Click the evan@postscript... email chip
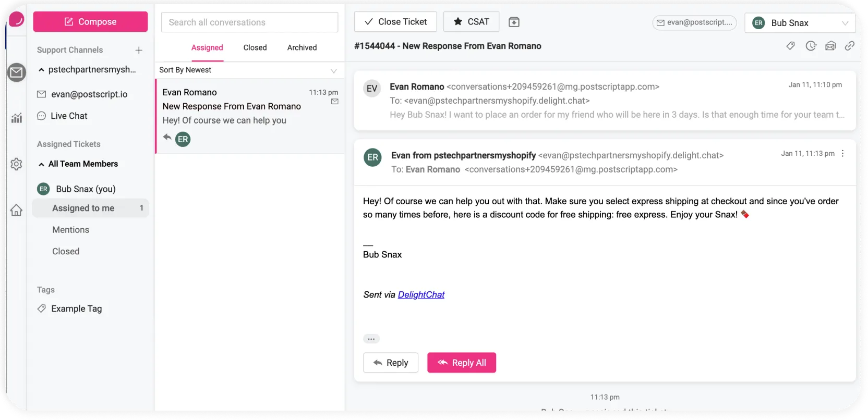The image size is (868, 420). point(694,22)
